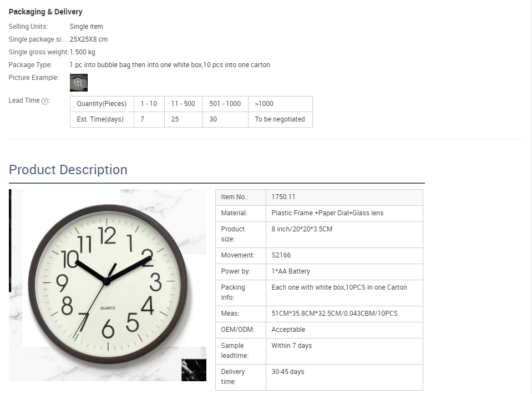
Task: Click the 1*AA Battery value
Action: pos(291,271)
